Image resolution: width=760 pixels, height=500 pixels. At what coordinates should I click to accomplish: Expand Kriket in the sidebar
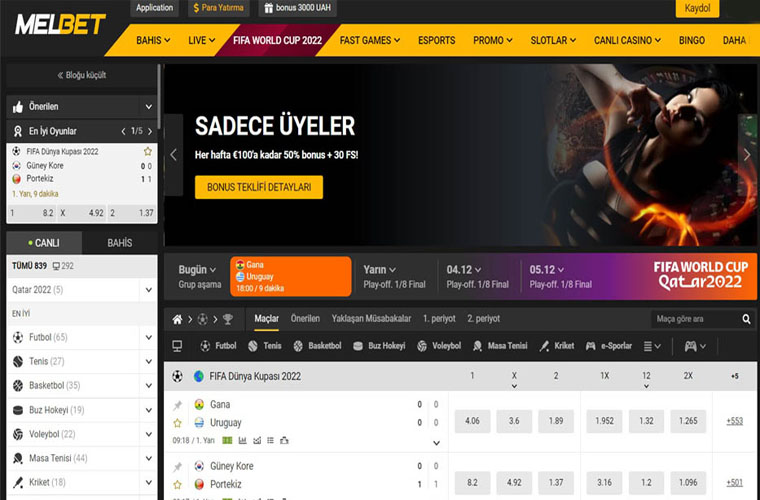149,483
